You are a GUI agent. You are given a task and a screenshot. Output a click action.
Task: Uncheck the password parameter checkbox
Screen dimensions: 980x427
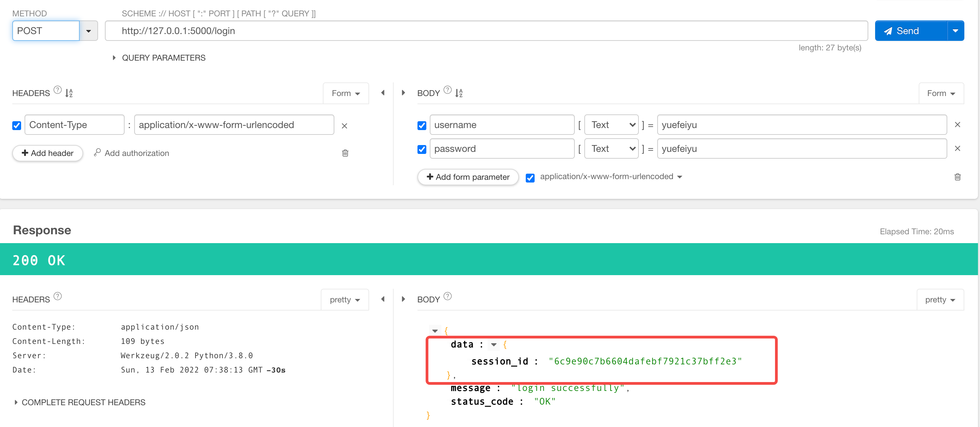coord(422,149)
